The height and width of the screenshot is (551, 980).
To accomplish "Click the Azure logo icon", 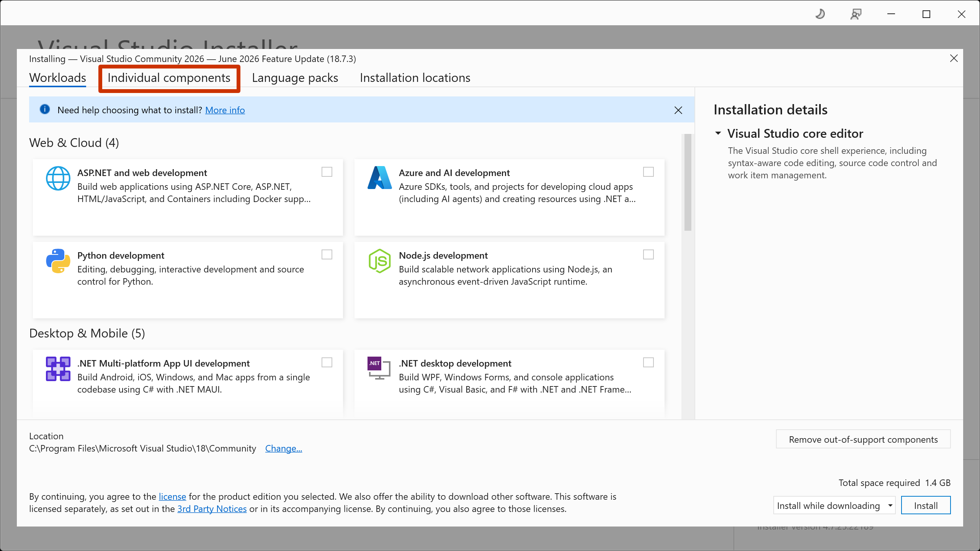I will (x=379, y=178).
